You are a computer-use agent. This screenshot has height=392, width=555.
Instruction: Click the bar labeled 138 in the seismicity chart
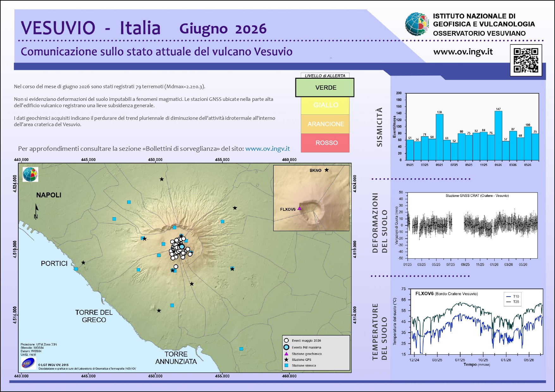(x=440, y=137)
